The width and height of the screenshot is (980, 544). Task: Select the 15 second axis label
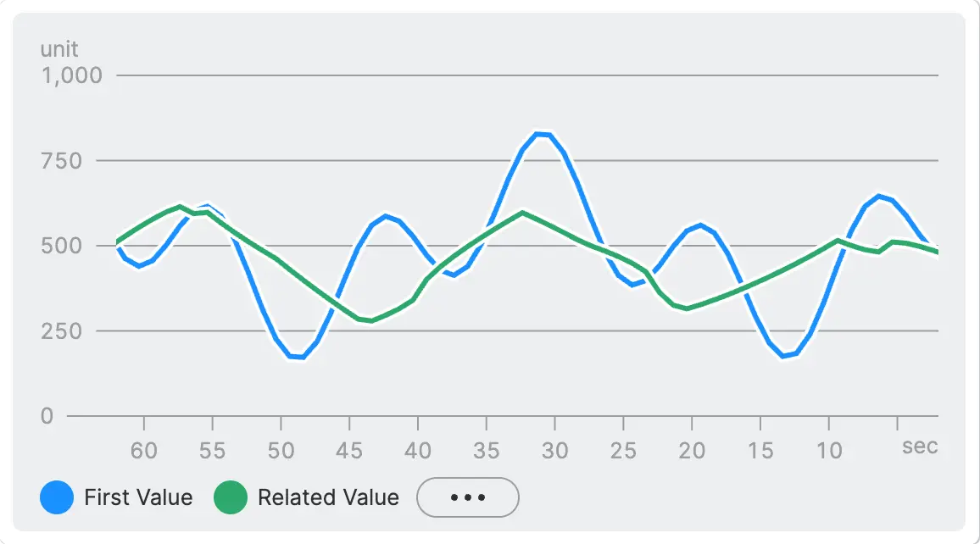[x=760, y=451]
